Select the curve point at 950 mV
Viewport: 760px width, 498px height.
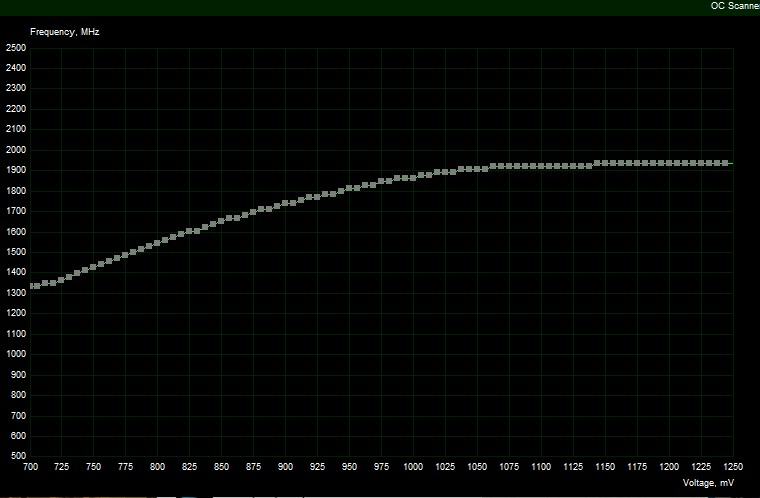(349, 188)
